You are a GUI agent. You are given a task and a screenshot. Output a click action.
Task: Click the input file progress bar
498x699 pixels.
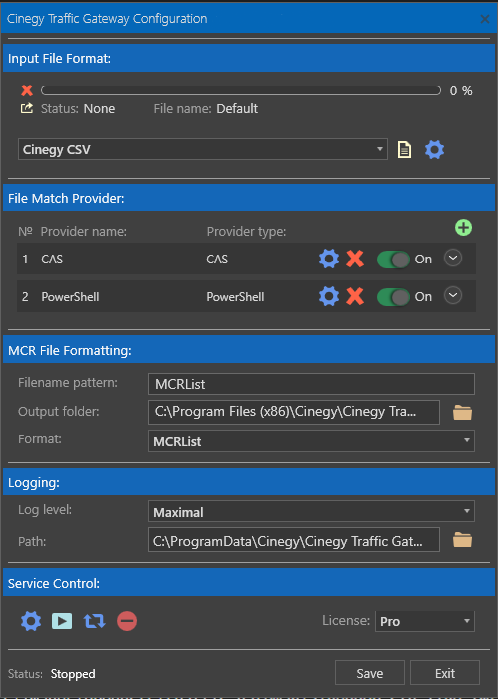tap(241, 90)
